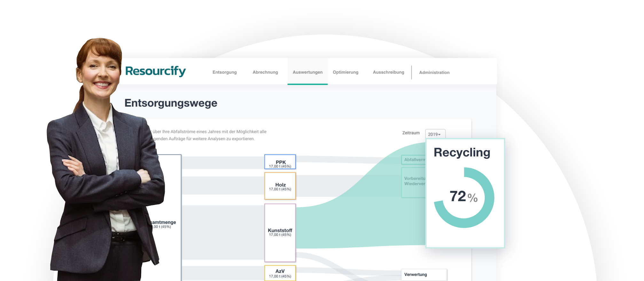
Task: Select the Holz material node
Action: click(x=280, y=186)
